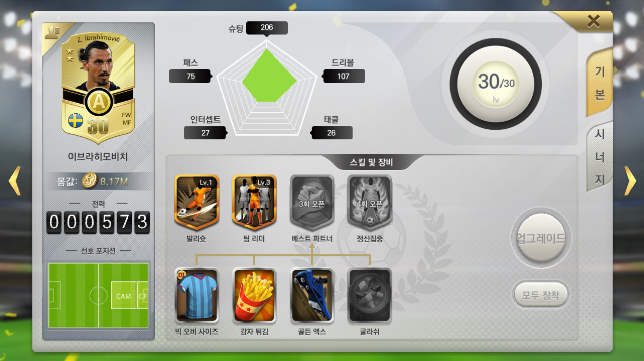The width and height of the screenshot is (644, 361).
Task: Close the player detail panel
Action: [x=594, y=21]
